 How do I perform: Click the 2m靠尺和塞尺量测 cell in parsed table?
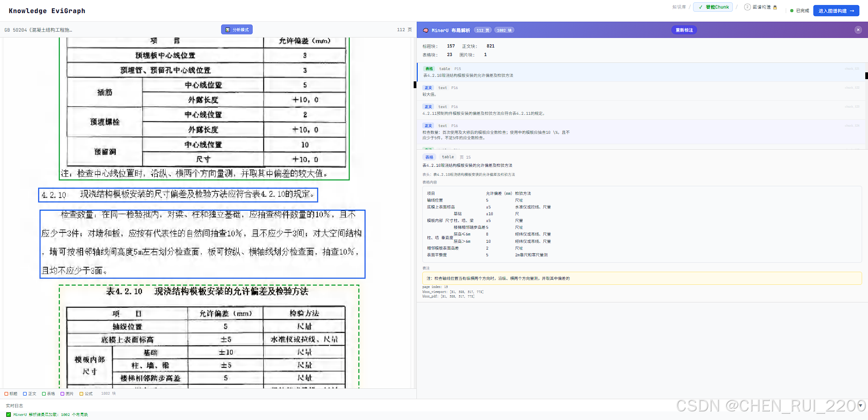click(531, 255)
